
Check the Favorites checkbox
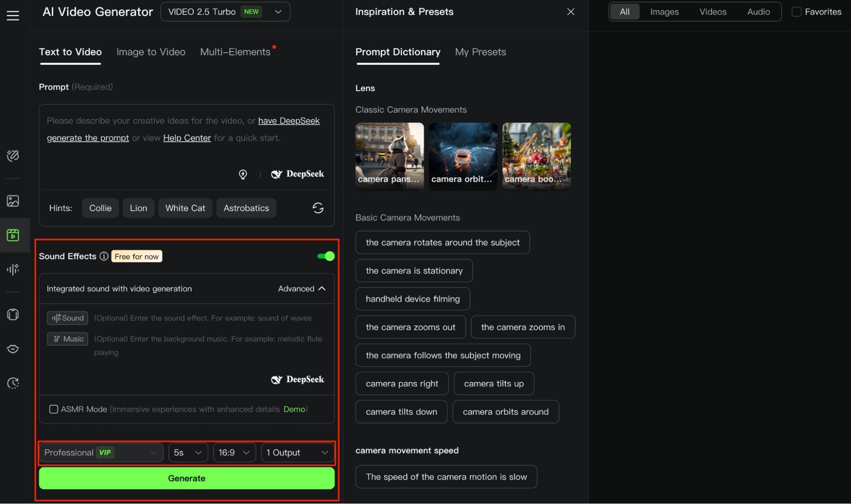pyautogui.click(x=796, y=12)
